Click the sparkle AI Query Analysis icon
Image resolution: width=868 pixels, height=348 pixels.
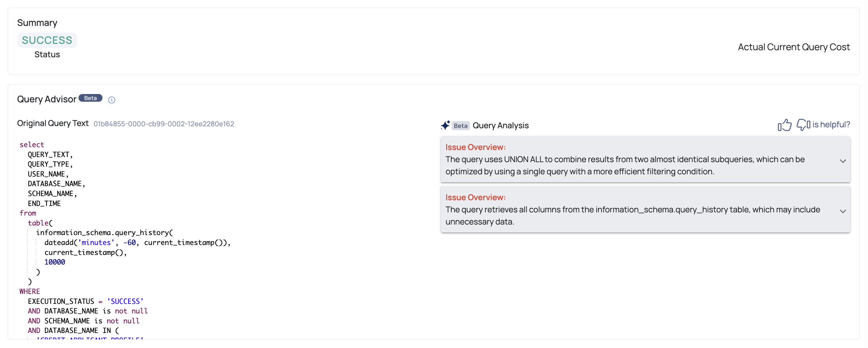pyautogui.click(x=445, y=125)
